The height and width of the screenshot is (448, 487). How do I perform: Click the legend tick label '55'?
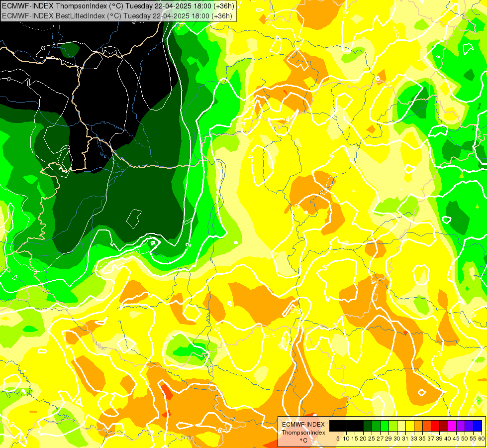click(x=473, y=439)
